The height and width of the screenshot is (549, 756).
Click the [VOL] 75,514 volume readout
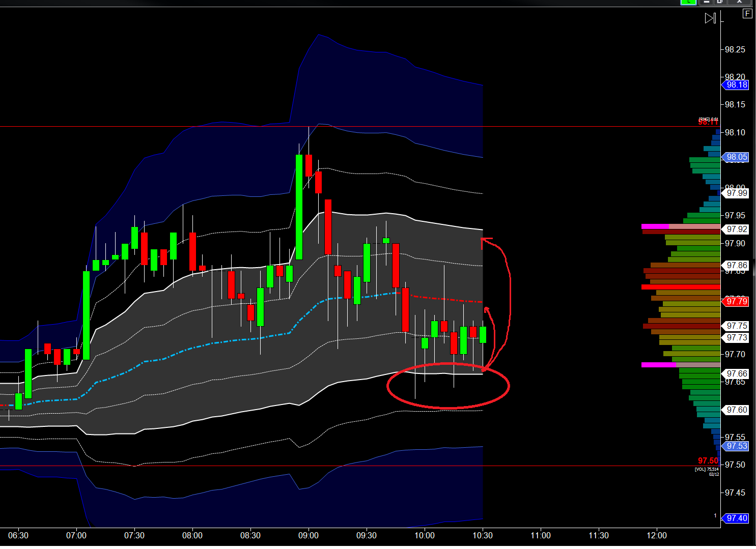[707, 469]
